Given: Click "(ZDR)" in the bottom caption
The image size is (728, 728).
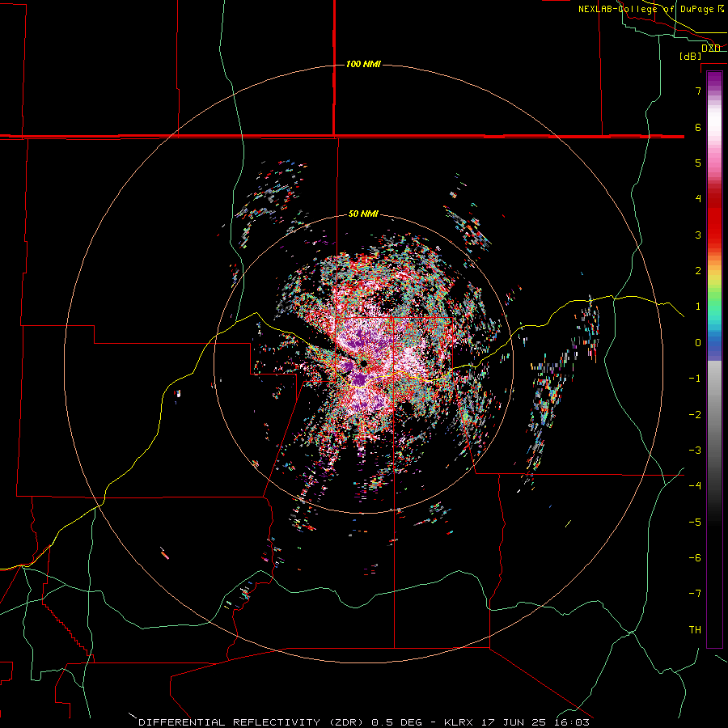Looking at the screenshot, I should tap(347, 722).
